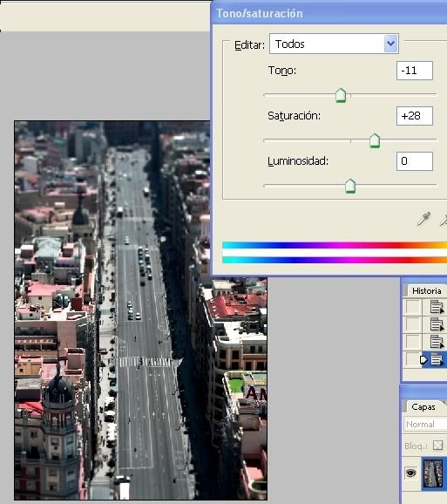The height and width of the screenshot is (504, 447).
Task: Click the Tono: label
Action: click(282, 70)
